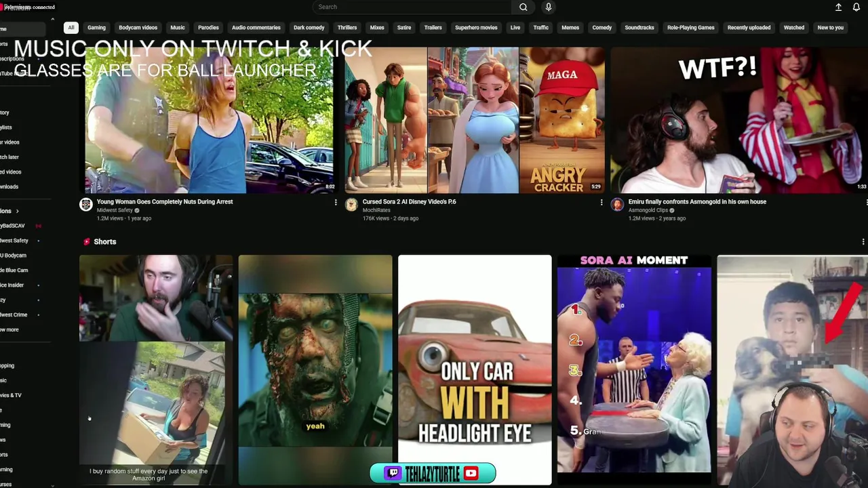Viewport: 868px width, 488px height.
Task: Select the Bodycam videos filter chip
Action: pos(138,28)
